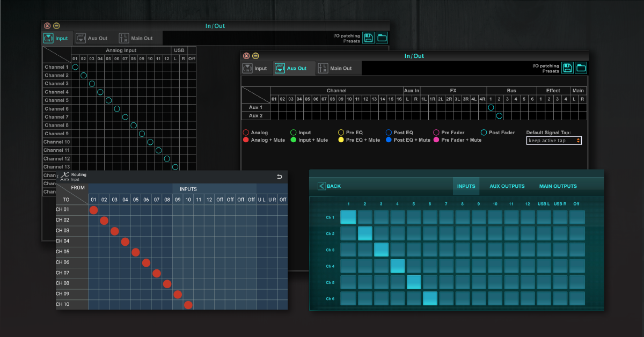Image resolution: width=644 pixels, height=337 pixels.
Task: Toggle Ch 1 input 1 cell in teal grid
Action: pos(348,217)
